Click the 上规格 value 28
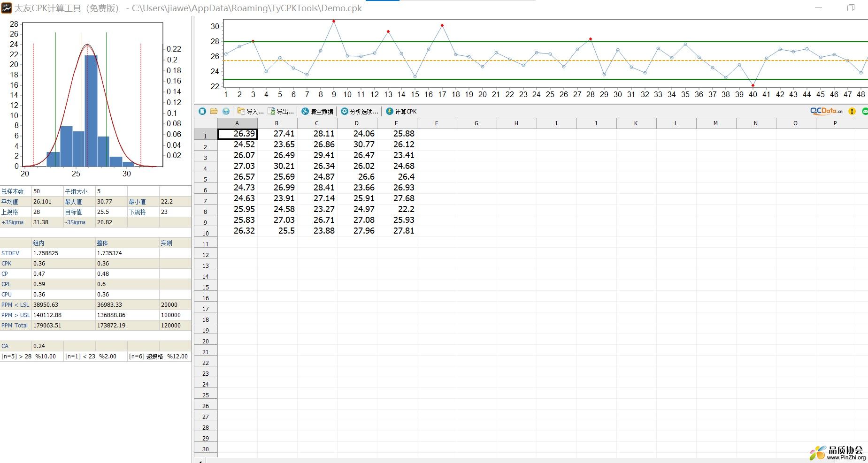868x463 pixels. pos(47,212)
